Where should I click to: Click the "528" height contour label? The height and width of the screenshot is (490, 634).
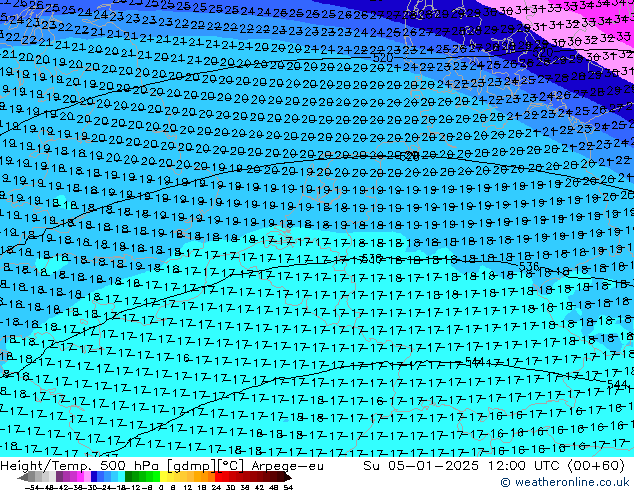point(408,156)
